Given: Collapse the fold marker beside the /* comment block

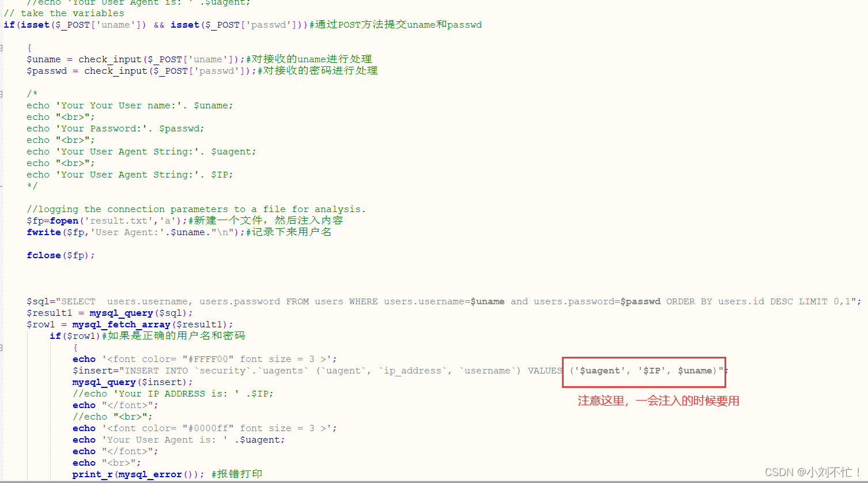Looking at the screenshot, I should tap(2, 94).
